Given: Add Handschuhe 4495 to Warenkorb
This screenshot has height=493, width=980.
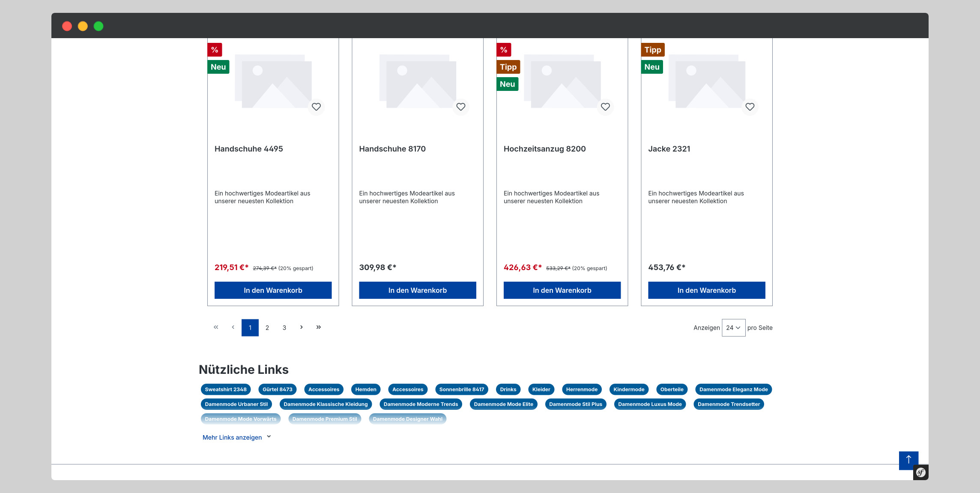Looking at the screenshot, I should [x=273, y=290].
